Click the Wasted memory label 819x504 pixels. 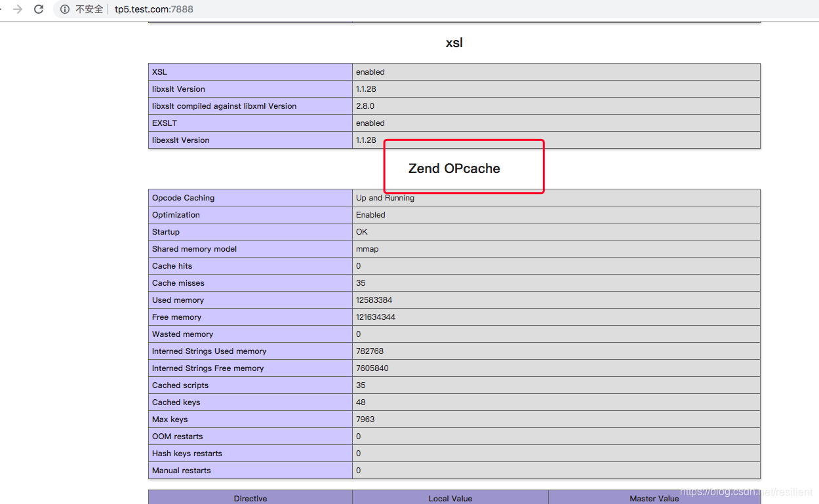point(182,334)
